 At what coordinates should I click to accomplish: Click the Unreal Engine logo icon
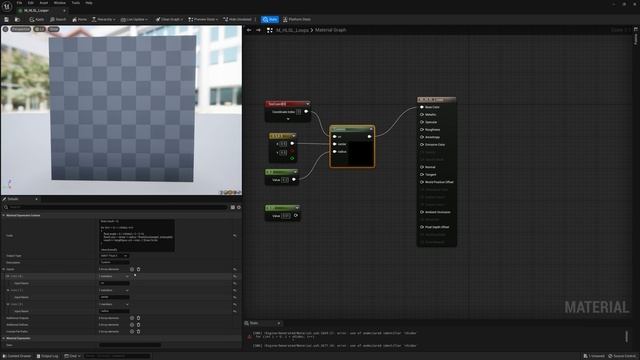(x=7, y=6)
